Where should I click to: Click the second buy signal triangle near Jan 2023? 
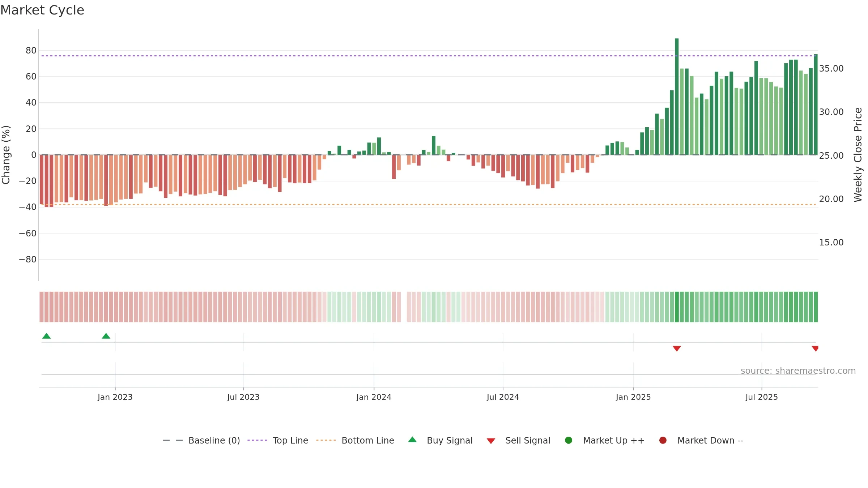pyautogui.click(x=106, y=336)
